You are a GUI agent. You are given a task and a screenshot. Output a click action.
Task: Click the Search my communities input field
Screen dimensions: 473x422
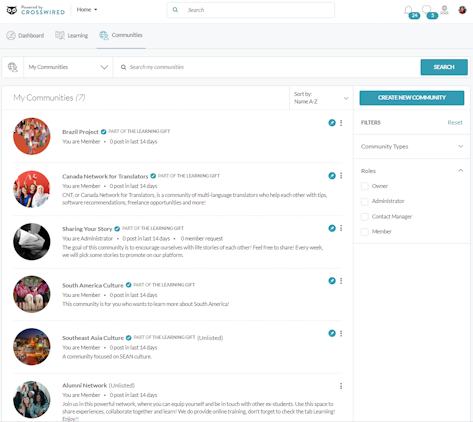[x=267, y=67]
